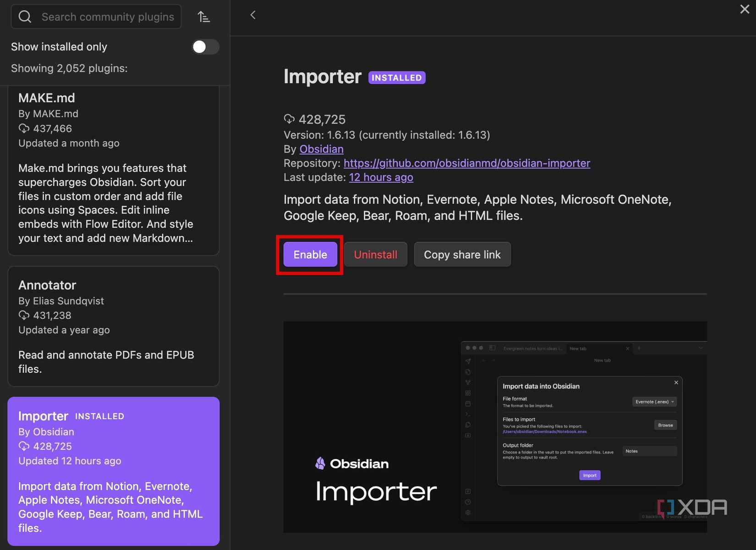Click 'Updated 12 hours ago' on Importer card
This screenshot has width=756, height=550.
70,461
